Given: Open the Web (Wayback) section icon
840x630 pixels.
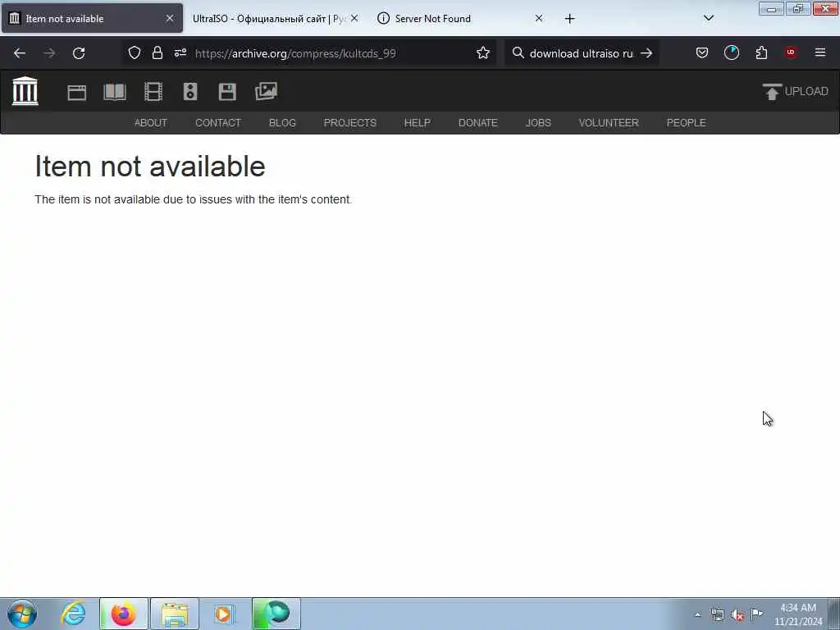Looking at the screenshot, I should coord(76,92).
